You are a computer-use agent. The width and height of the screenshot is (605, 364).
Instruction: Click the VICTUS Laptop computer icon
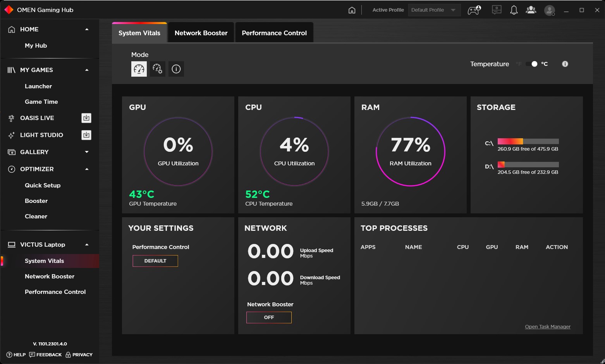[12, 245]
